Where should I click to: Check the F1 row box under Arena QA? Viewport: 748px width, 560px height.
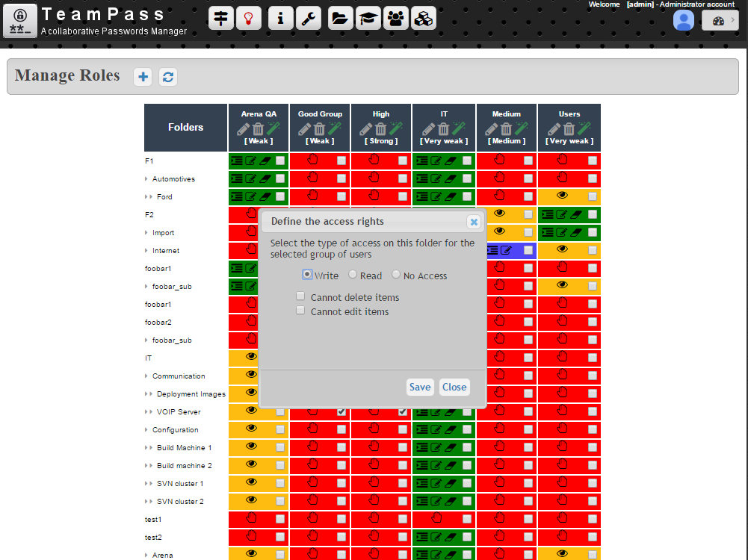pyautogui.click(x=280, y=161)
